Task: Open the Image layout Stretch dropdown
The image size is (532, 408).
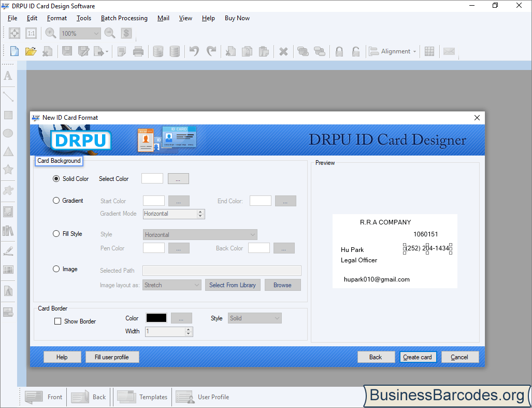Action: click(x=172, y=285)
